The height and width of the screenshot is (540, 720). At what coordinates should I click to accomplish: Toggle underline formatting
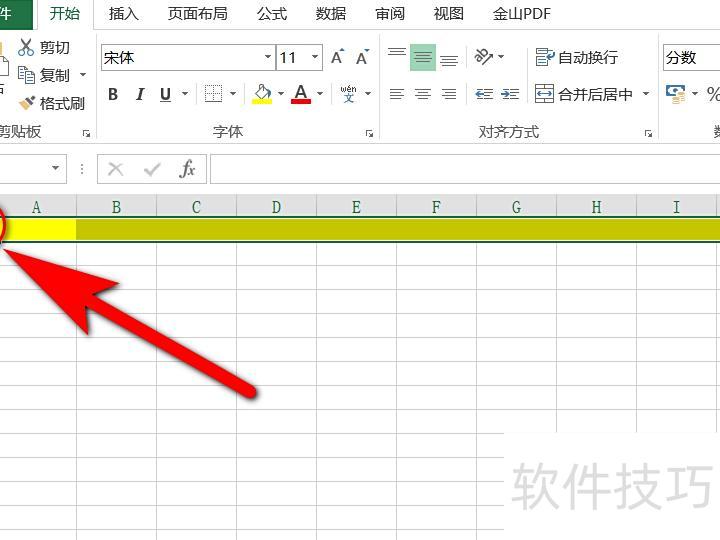[165, 94]
